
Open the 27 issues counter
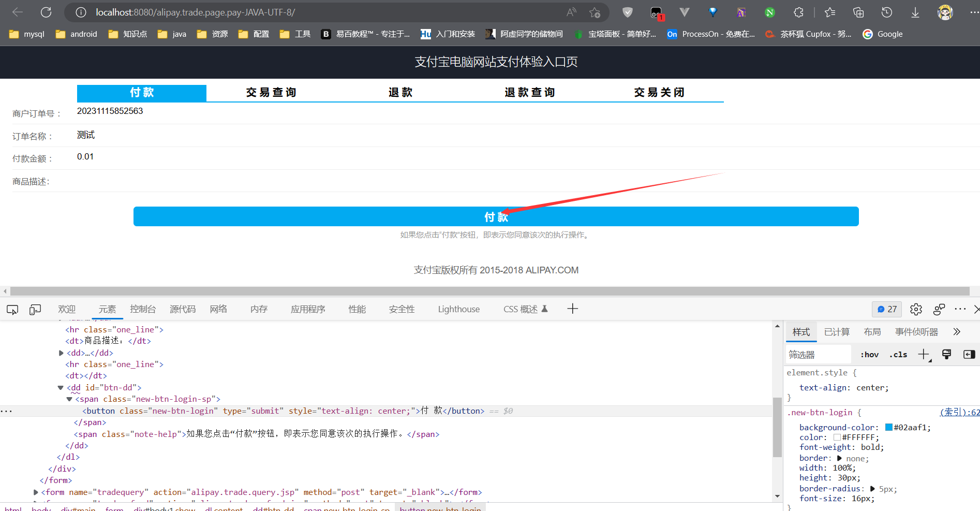[887, 309]
